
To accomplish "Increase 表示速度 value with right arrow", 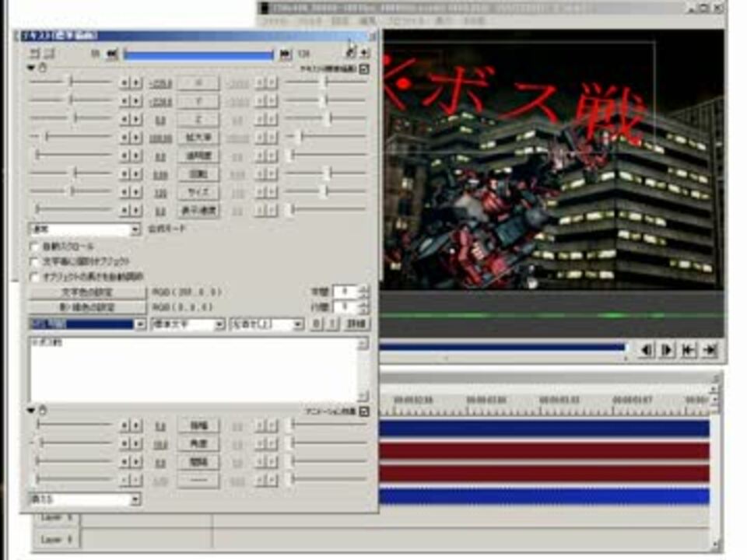I will coord(136,210).
